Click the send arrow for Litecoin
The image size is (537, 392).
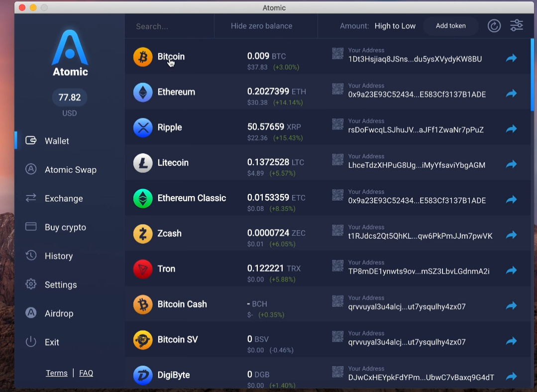(x=511, y=164)
